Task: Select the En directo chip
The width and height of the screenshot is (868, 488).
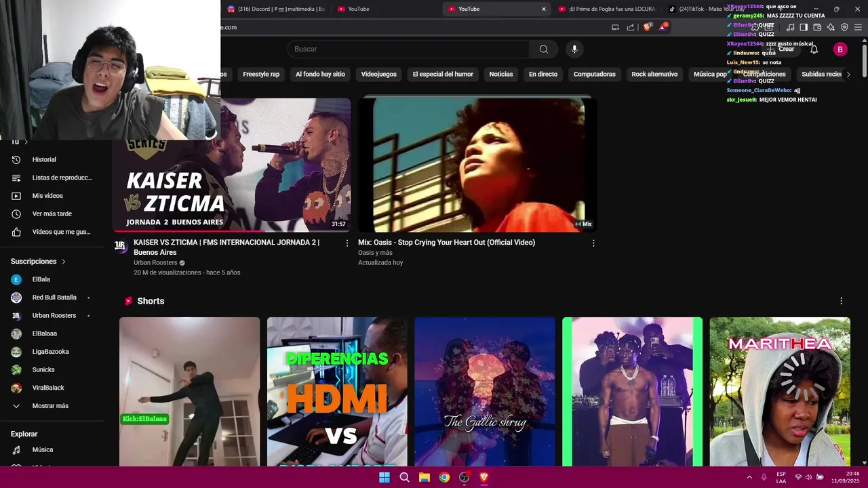Action: (543, 75)
